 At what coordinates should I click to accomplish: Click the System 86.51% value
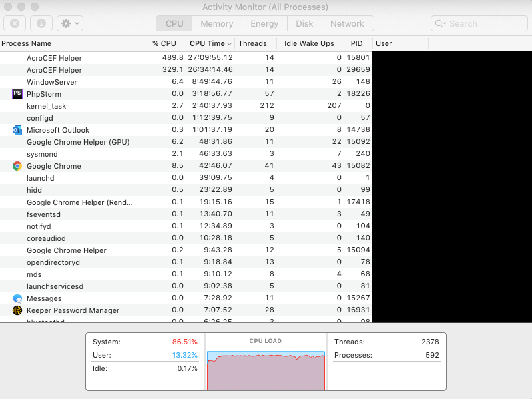185,342
